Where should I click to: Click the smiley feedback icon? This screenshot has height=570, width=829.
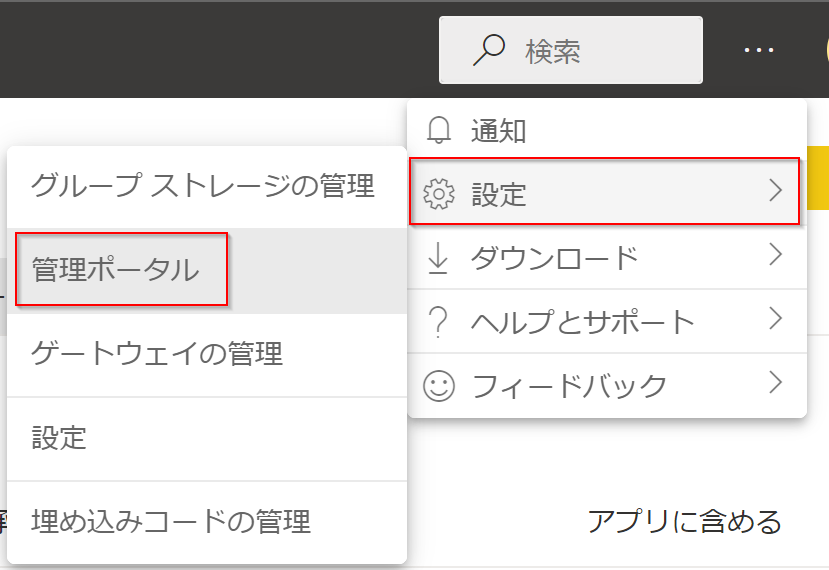coord(438,385)
